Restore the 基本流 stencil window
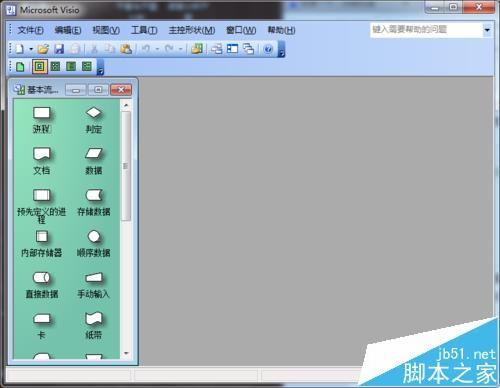The width and height of the screenshot is (500, 388). [x=98, y=90]
